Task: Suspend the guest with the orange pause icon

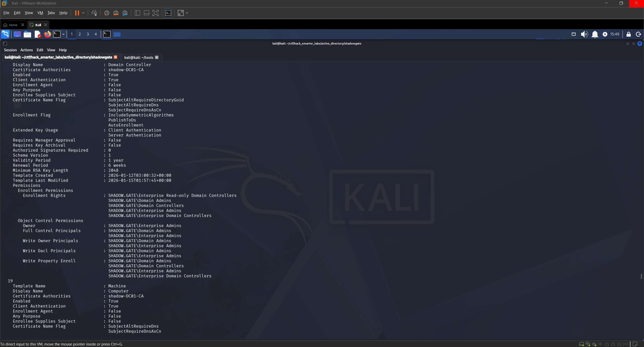Action: (77, 13)
